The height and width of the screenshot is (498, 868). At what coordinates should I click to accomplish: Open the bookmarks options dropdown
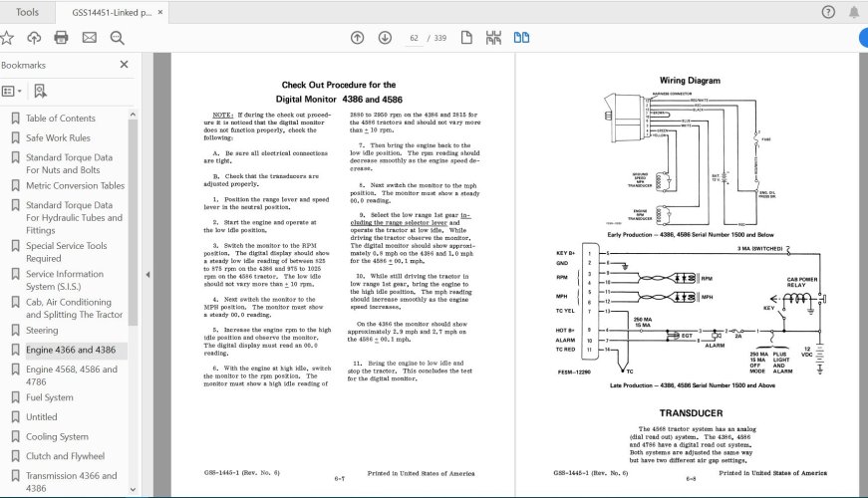(12, 91)
